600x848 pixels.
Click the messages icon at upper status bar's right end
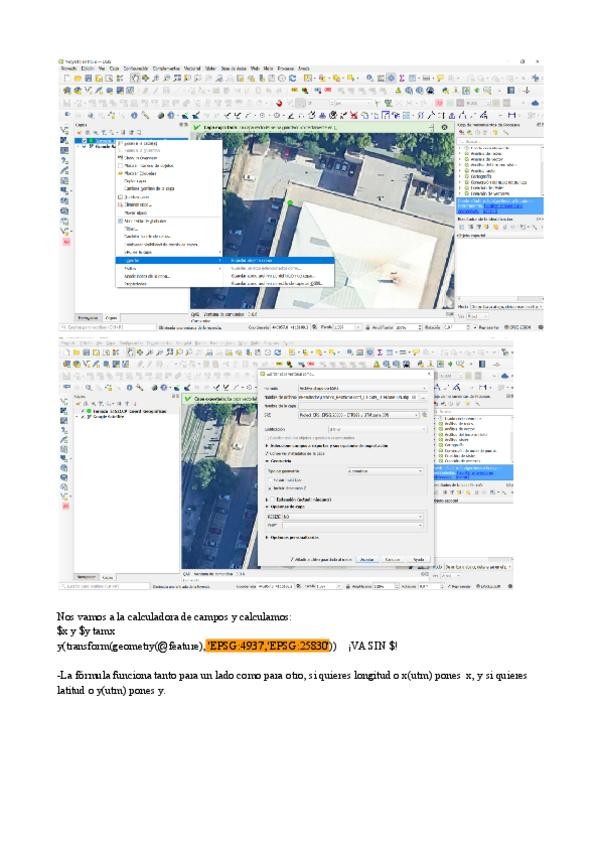click(541, 327)
